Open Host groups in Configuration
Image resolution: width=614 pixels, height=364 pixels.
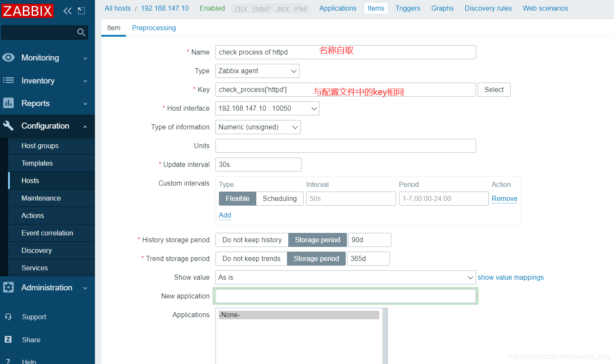click(52, 146)
